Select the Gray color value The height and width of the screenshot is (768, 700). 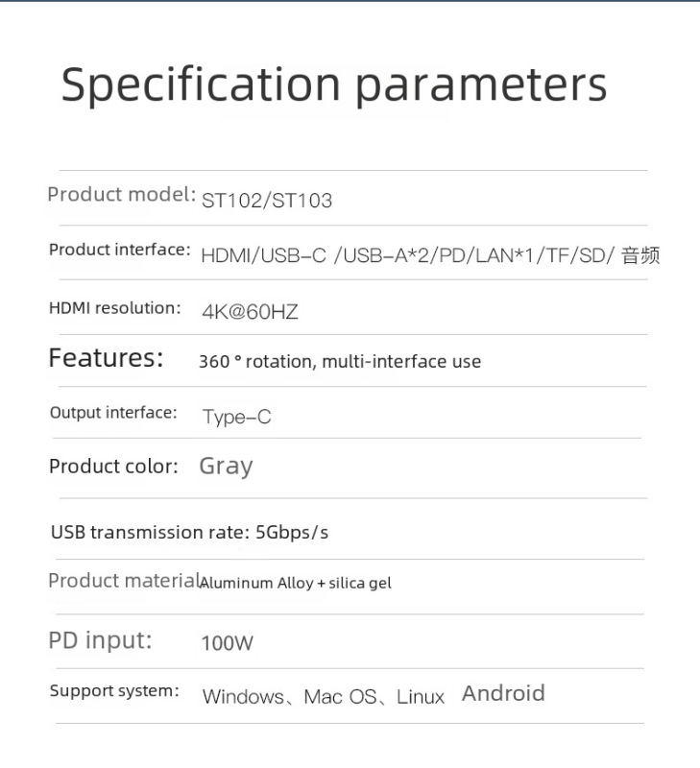click(226, 467)
